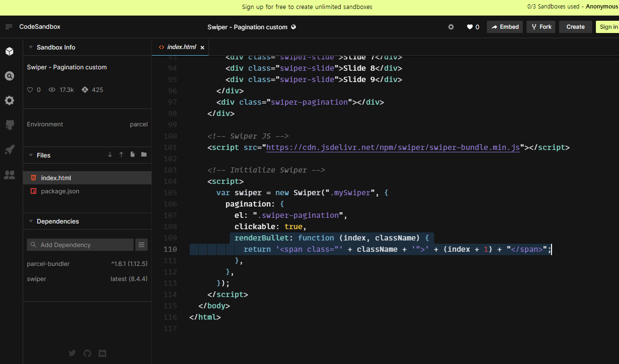
Task: Click the download arrow icon in Files header
Action: tap(110, 155)
